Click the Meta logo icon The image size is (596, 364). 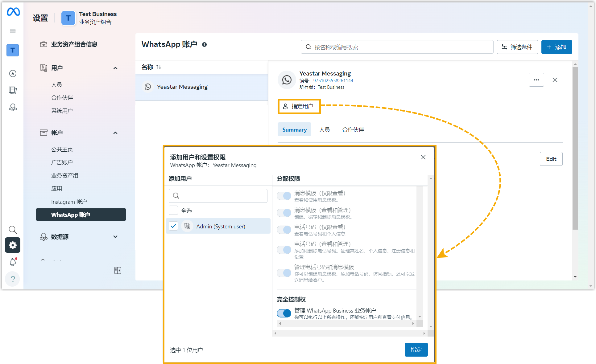tap(13, 12)
